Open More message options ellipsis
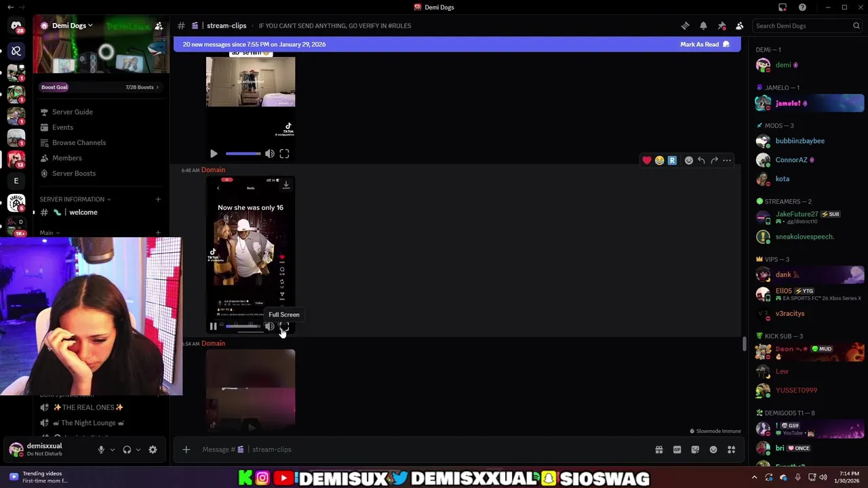868x488 pixels. point(727,161)
